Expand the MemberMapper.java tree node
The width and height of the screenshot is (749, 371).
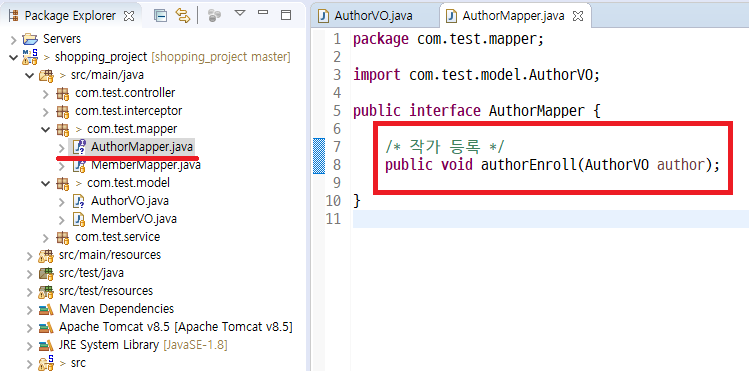(62, 165)
